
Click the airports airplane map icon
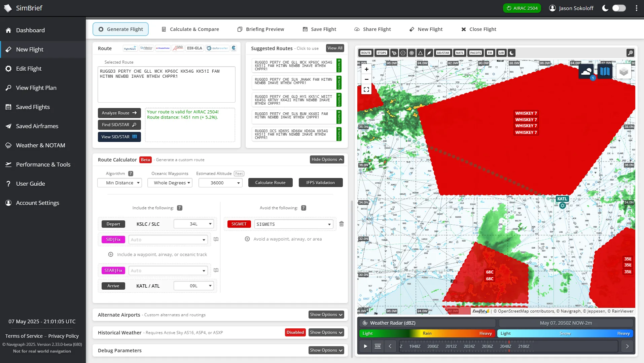tap(394, 53)
